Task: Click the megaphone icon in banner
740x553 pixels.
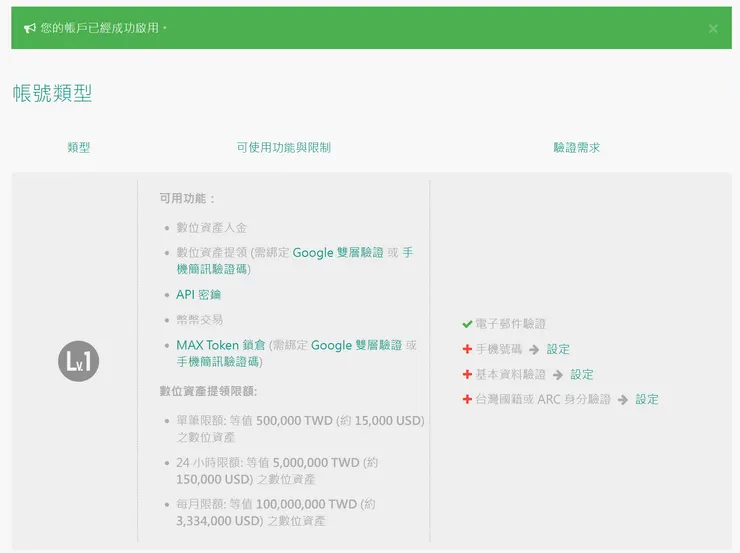Action: [30, 28]
